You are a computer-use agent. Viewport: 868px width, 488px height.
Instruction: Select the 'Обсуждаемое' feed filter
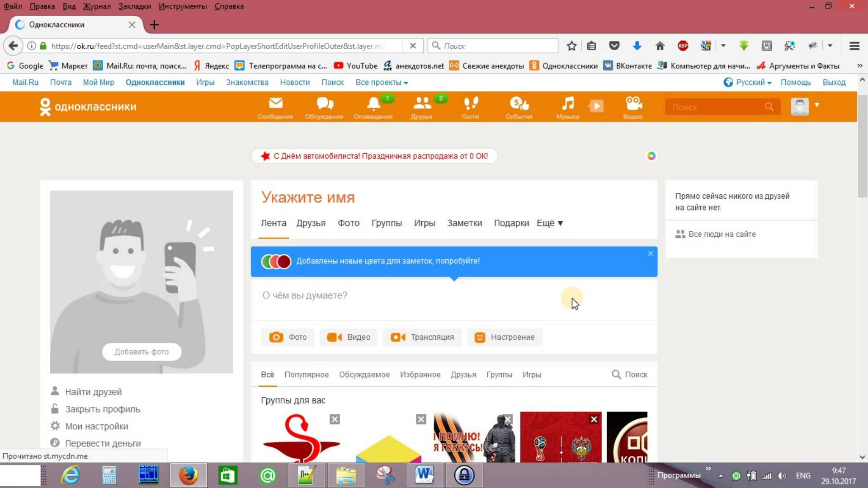(x=364, y=375)
